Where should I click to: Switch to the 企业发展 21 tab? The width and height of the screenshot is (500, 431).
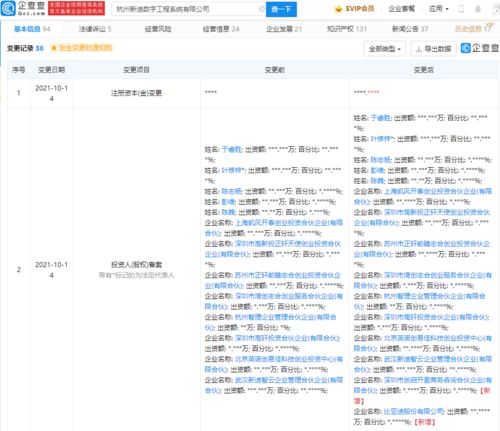click(284, 29)
